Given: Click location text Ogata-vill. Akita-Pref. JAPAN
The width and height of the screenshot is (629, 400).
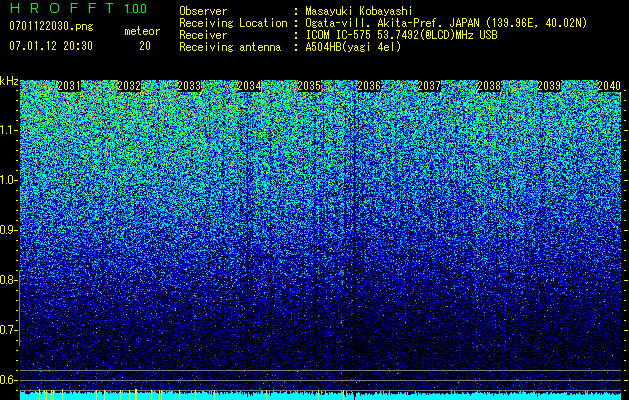Looking at the screenshot, I should pos(391,23).
